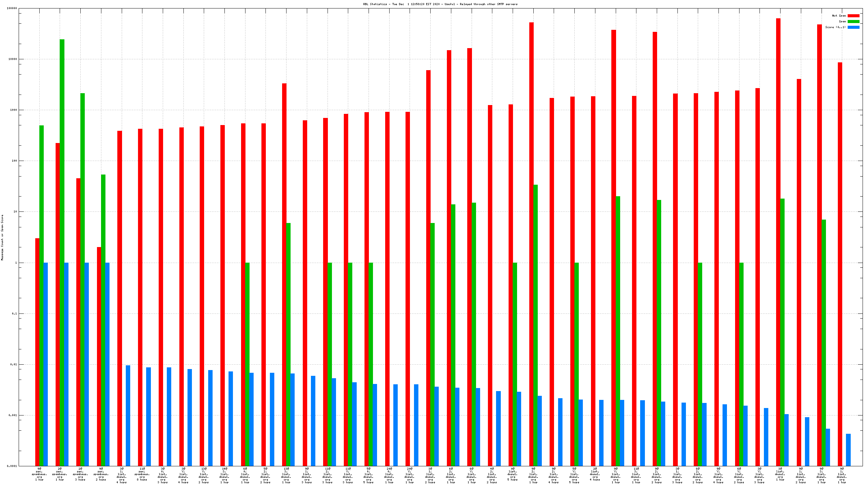This screenshot has height=488, width=868.
Task: Click the '11@ zen.spamhaus.org 8 hops' x-axis label
Action: (142, 474)
